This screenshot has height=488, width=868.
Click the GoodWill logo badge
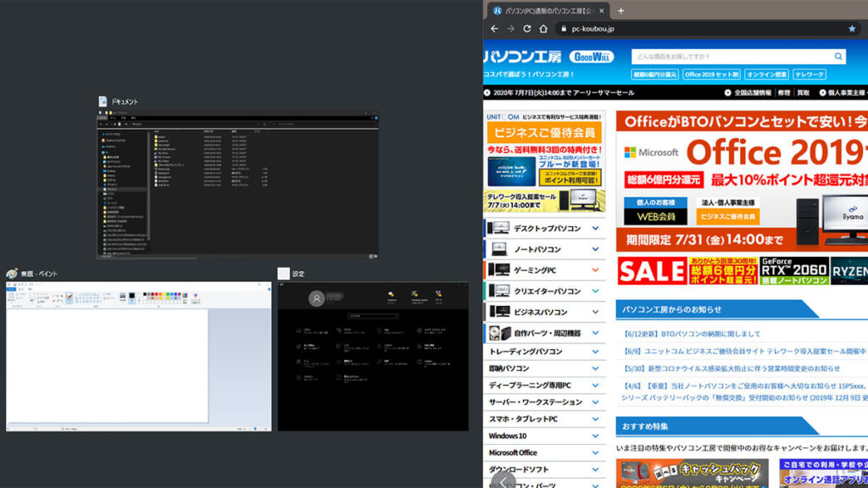(x=591, y=57)
